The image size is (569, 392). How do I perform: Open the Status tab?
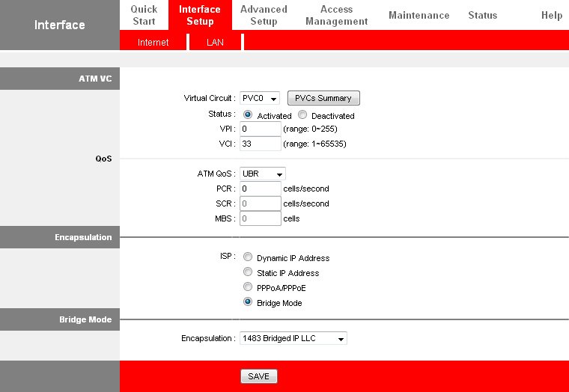pos(482,15)
